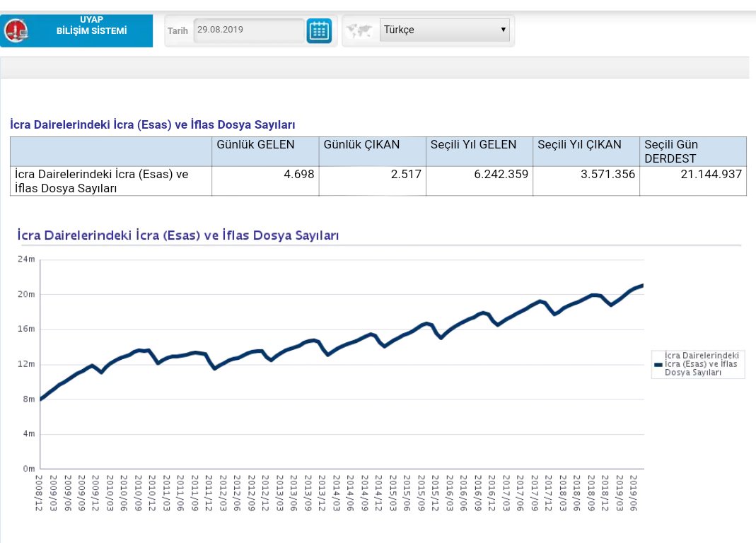Click the table section title above the table

(152, 124)
